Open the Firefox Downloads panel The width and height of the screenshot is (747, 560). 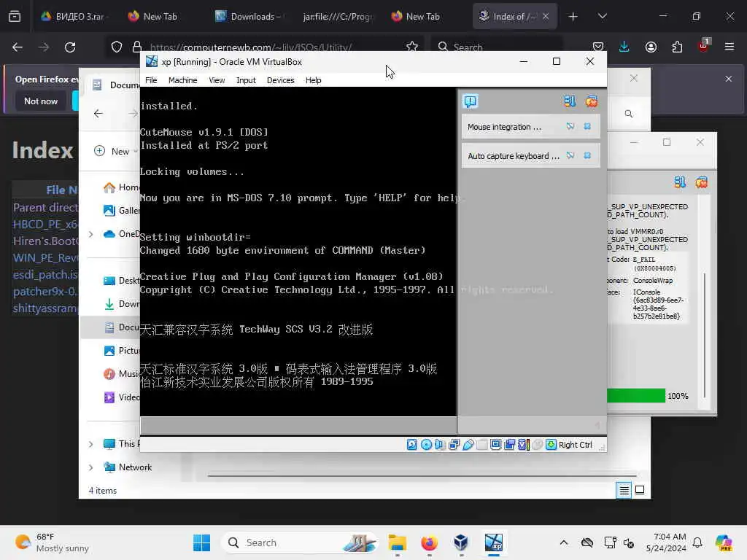pyautogui.click(x=624, y=47)
